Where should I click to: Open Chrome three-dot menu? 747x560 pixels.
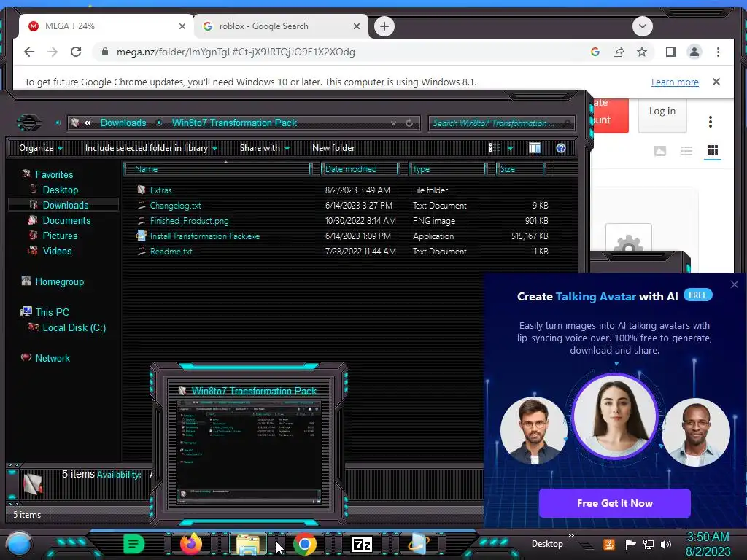718,52
